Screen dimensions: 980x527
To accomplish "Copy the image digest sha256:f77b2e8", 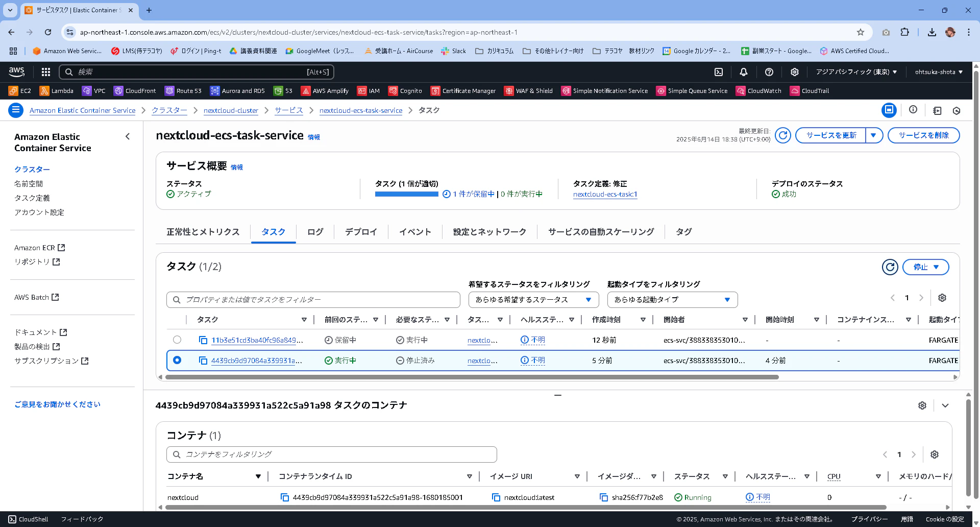I will pyautogui.click(x=604, y=497).
